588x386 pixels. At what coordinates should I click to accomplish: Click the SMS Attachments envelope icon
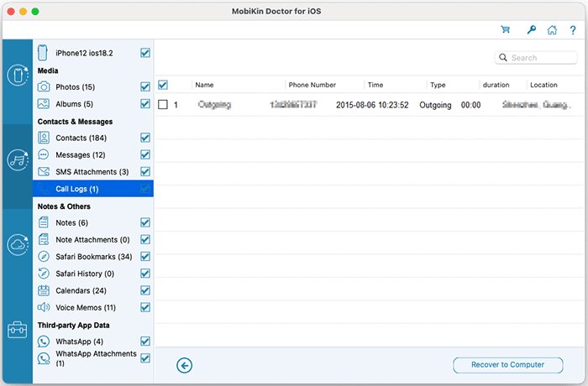tap(44, 172)
